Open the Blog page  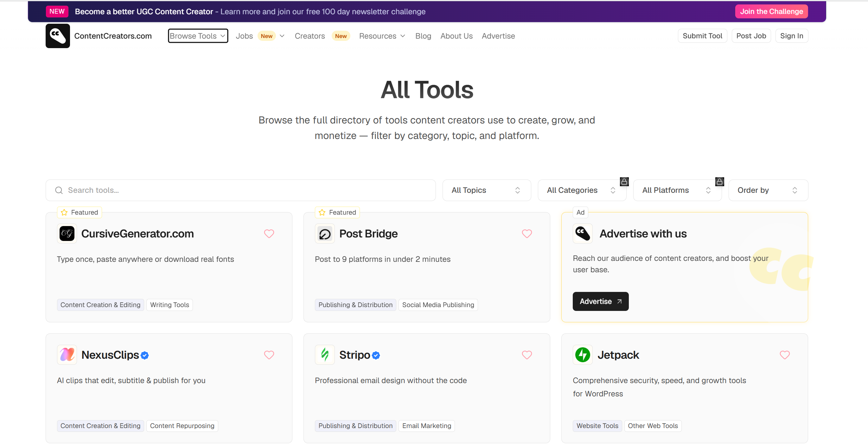(423, 36)
